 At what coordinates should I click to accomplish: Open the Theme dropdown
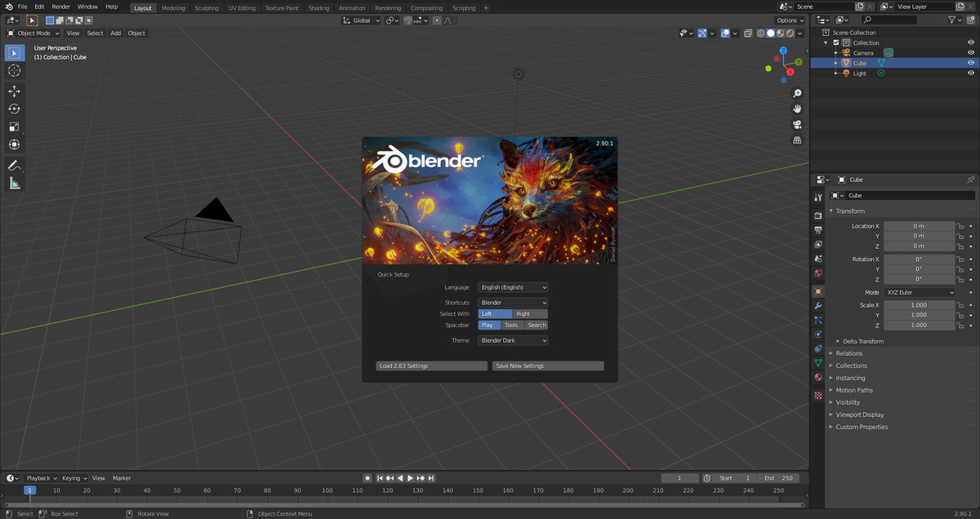(x=513, y=340)
